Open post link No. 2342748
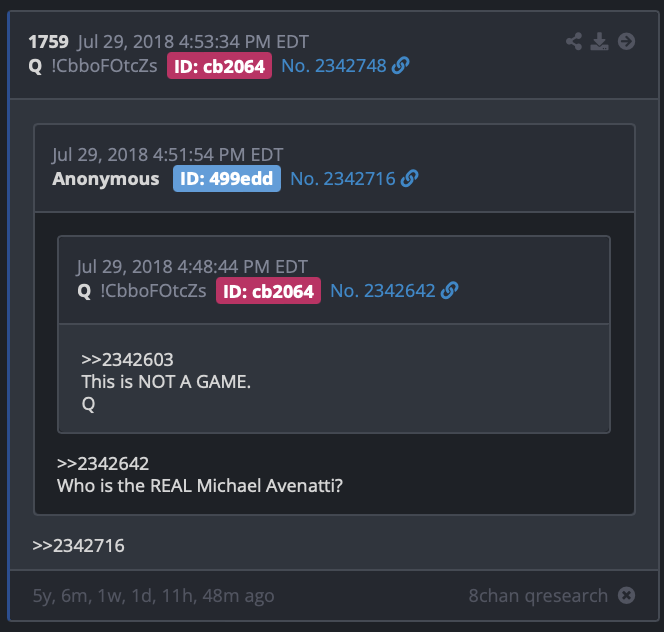 tap(334, 66)
